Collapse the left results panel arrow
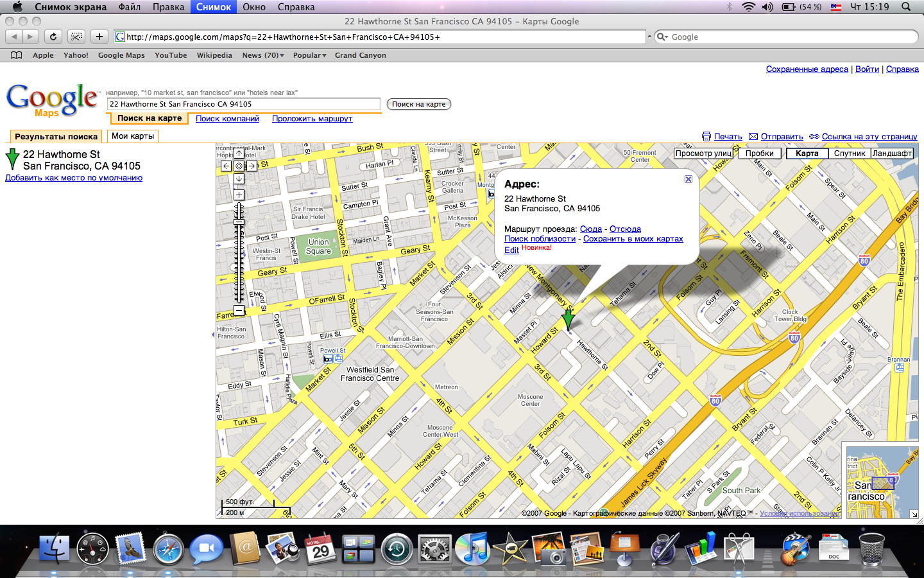Image resolution: width=924 pixels, height=578 pixels. 213,335
